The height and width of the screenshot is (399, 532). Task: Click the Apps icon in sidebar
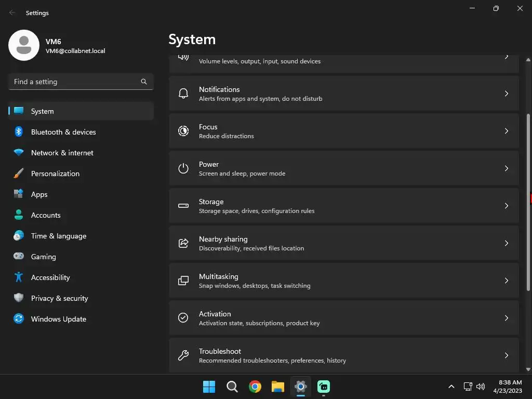19,194
